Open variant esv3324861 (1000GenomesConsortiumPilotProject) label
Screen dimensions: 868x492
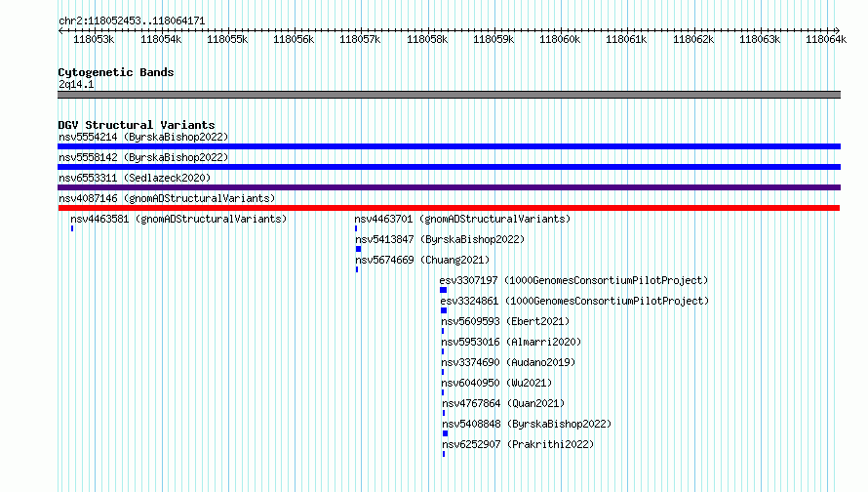(x=574, y=302)
